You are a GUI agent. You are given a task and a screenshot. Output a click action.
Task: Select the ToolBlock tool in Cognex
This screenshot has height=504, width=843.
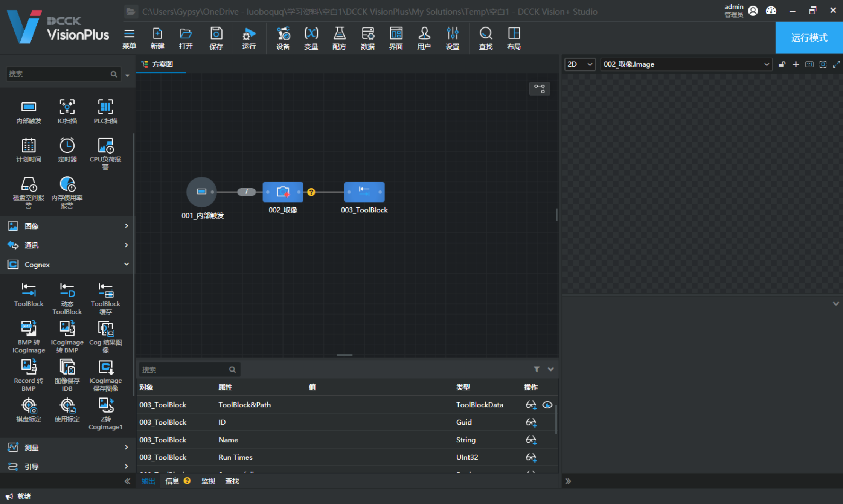coord(29,295)
